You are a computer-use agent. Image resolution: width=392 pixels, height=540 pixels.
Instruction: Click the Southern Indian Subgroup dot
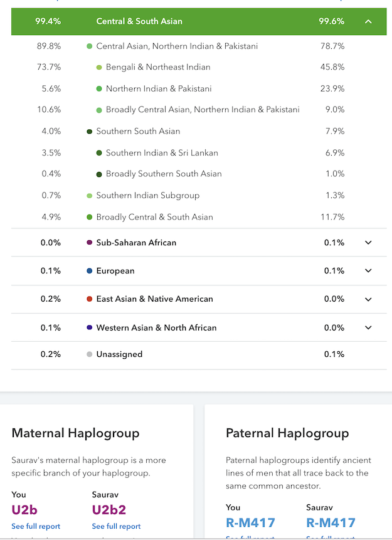coord(90,196)
